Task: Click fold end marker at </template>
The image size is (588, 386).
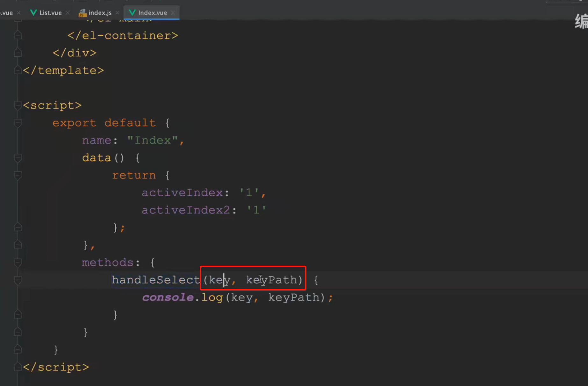Action: (x=18, y=70)
